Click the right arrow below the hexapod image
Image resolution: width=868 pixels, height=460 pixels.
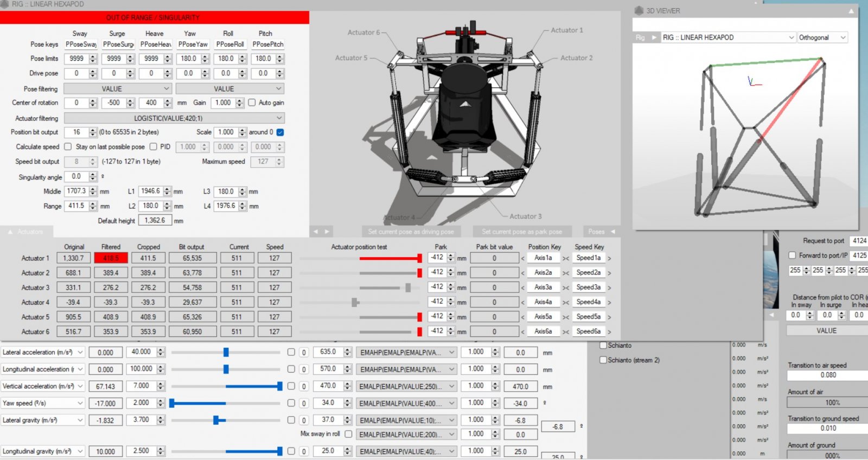pyautogui.click(x=327, y=232)
